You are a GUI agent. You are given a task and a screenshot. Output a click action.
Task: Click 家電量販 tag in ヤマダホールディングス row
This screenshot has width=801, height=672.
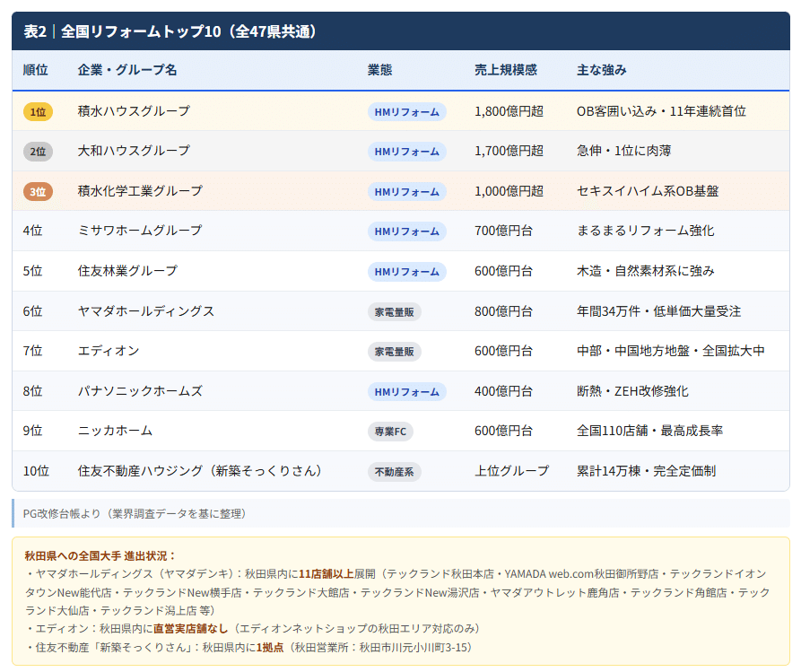point(395,311)
